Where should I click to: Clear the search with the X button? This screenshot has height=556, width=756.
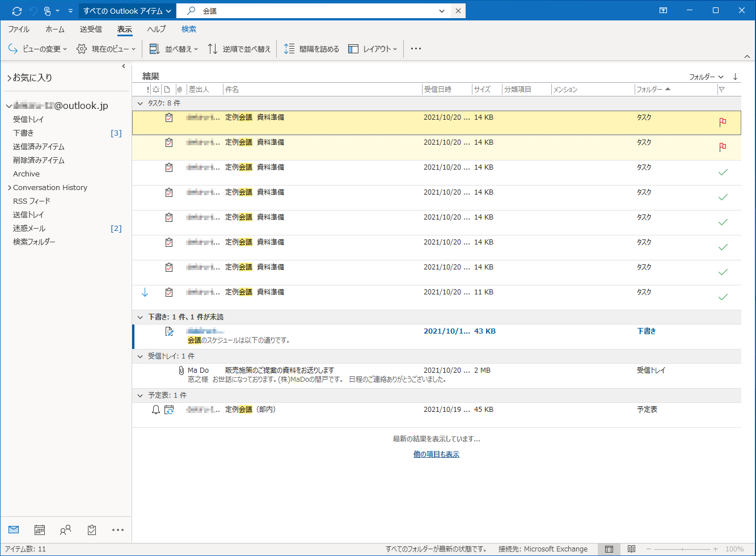458,11
